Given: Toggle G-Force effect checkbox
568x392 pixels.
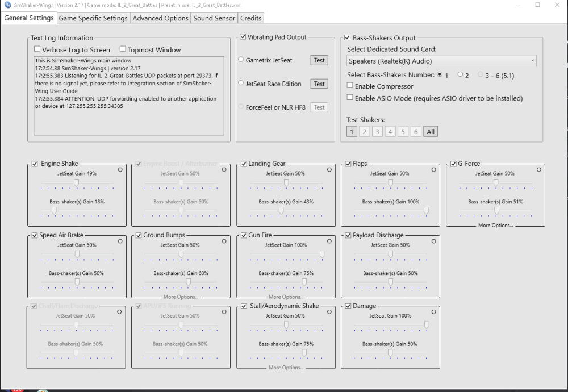Looking at the screenshot, I should pos(453,164).
